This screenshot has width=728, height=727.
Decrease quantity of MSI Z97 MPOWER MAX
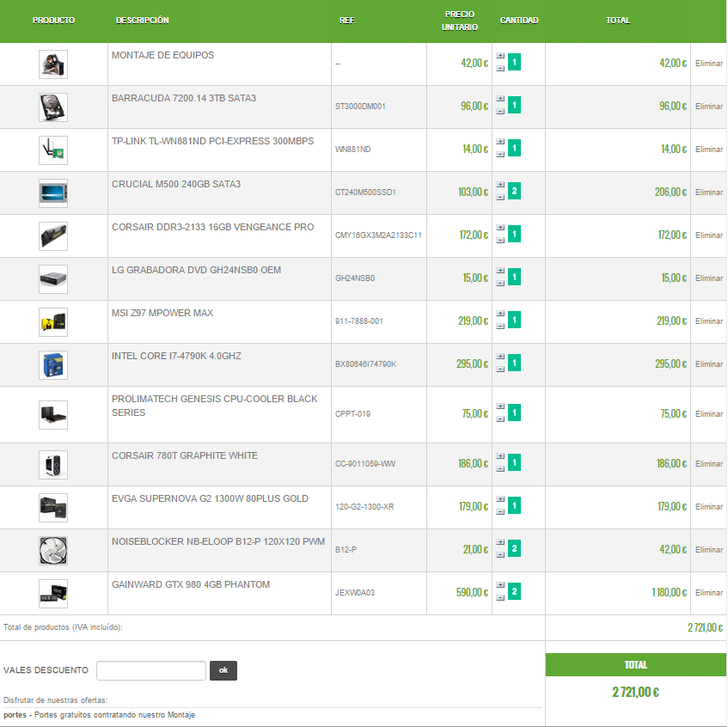tap(500, 326)
